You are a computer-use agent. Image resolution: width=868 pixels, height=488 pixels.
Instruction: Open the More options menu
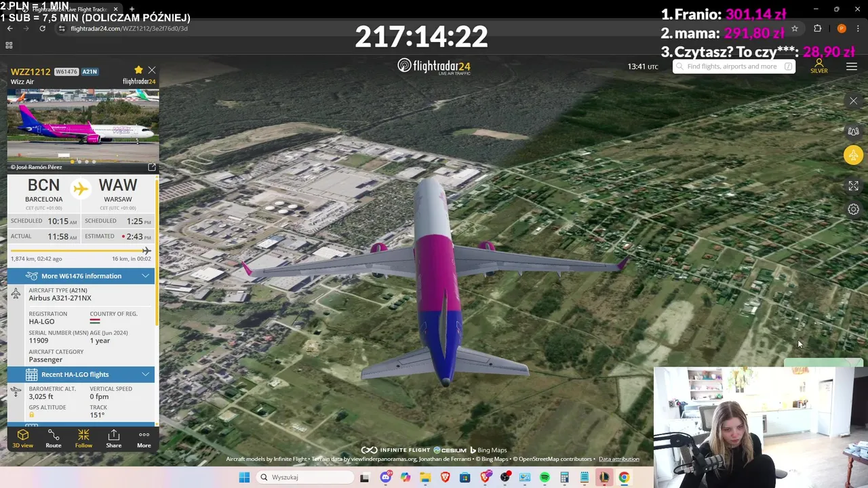tap(144, 439)
